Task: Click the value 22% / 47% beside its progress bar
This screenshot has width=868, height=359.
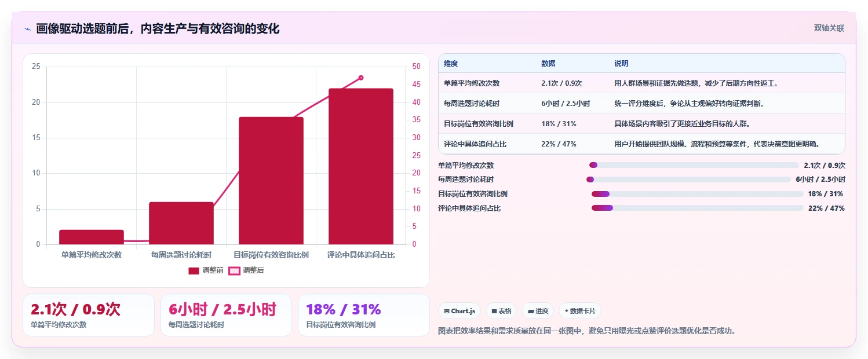Action: click(x=826, y=208)
